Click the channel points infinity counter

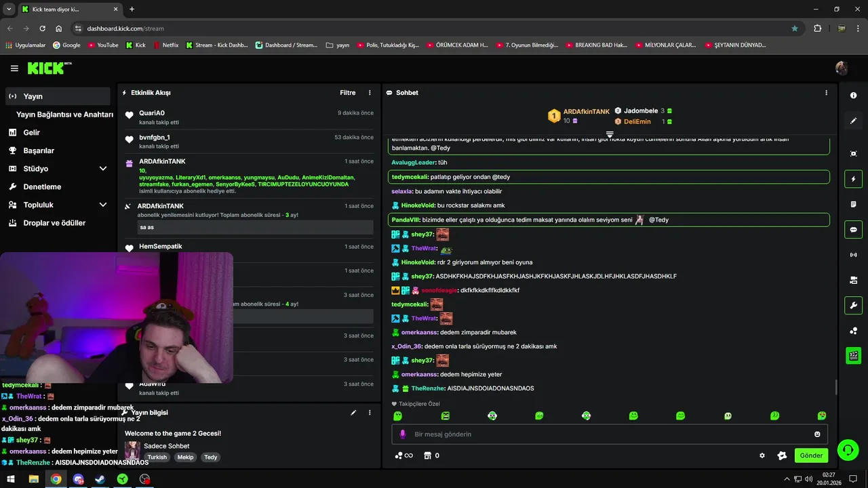[404, 455]
